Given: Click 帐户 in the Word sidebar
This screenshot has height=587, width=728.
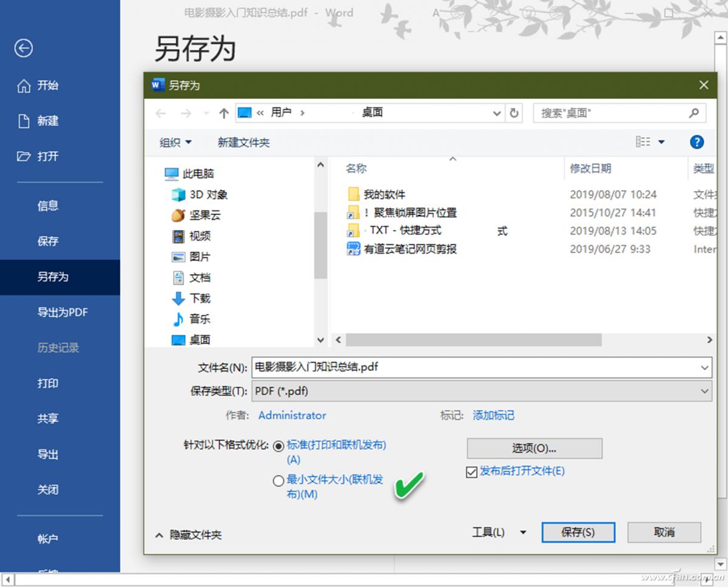Looking at the screenshot, I should click(x=48, y=539).
